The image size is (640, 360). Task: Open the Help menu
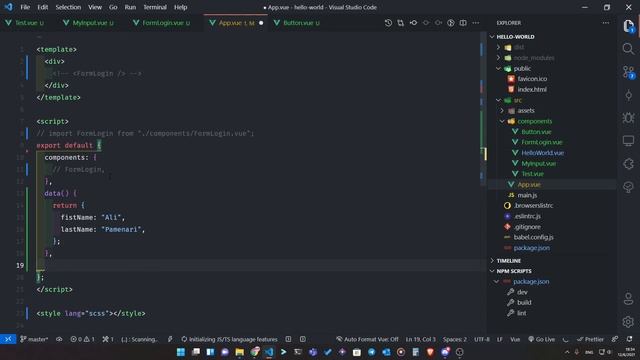click(180, 7)
